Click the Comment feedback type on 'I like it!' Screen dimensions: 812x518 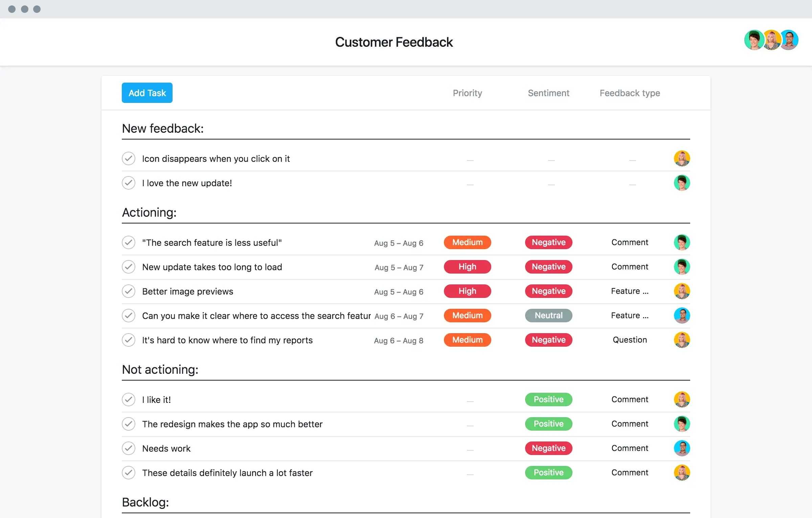[x=629, y=399]
